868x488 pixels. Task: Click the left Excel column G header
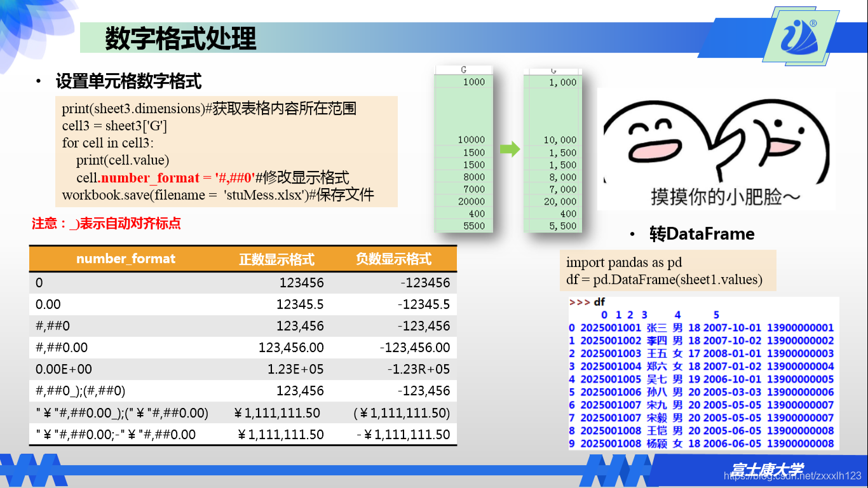tap(463, 69)
